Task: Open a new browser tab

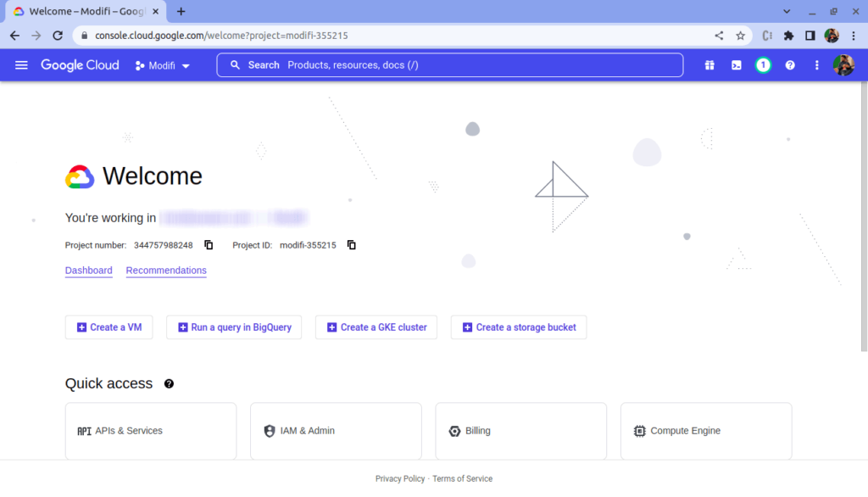Action: pyautogui.click(x=181, y=11)
